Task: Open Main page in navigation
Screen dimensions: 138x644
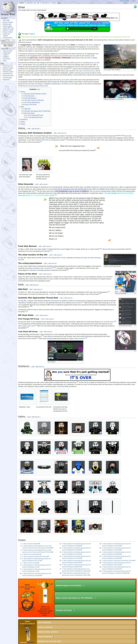Action: coord(6,20)
